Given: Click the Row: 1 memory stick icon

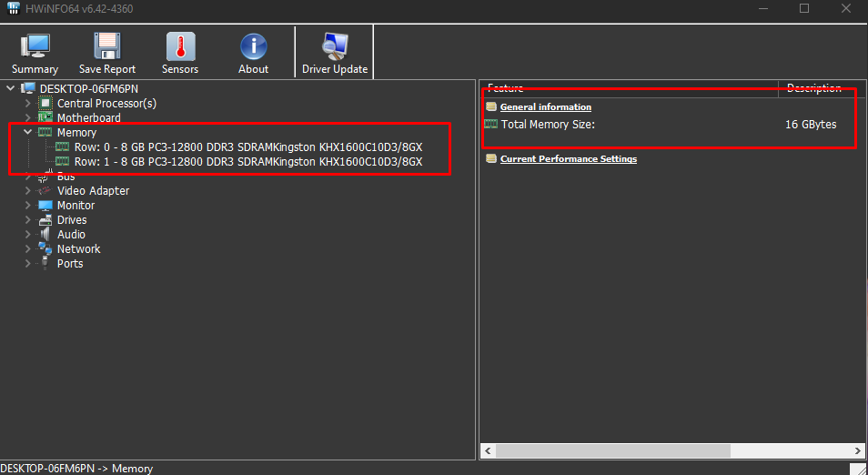Looking at the screenshot, I should click(62, 162).
